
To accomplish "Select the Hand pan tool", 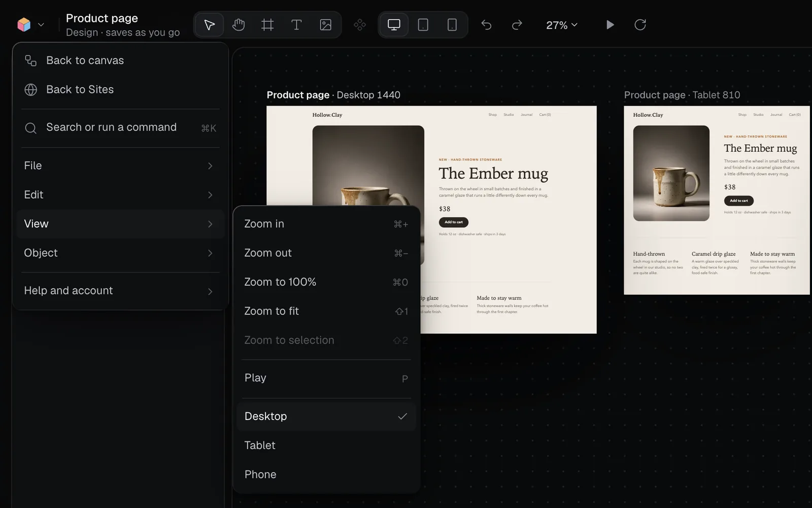I will (x=238, y=25).
